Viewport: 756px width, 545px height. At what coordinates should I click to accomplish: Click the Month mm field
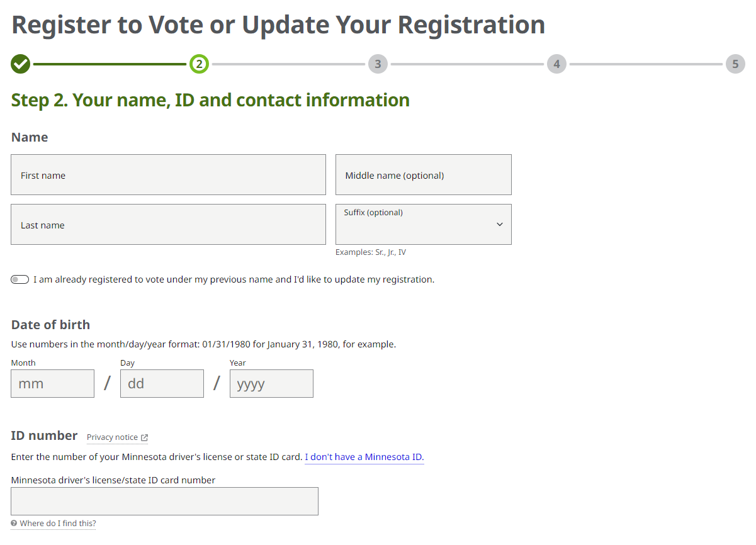tap(52, 383)
